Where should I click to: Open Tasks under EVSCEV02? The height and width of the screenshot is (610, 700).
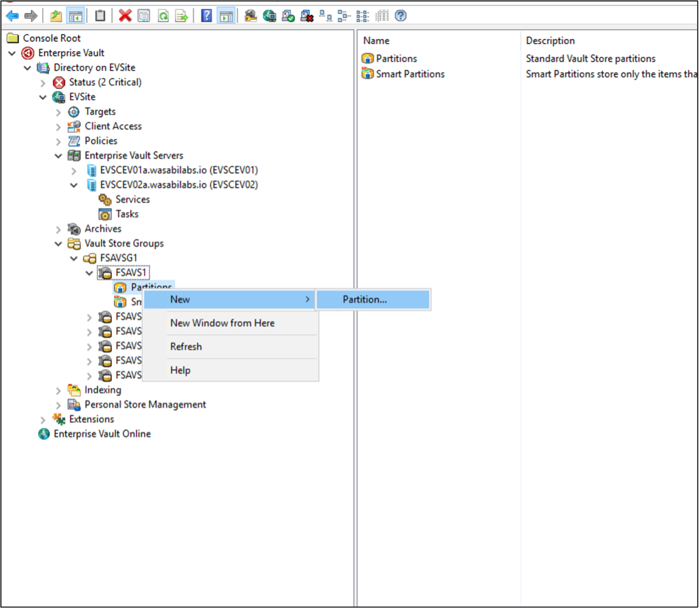126,214
